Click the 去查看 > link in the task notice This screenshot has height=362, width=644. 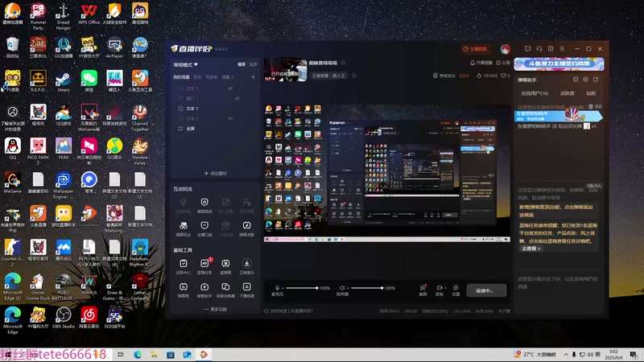coord(531,249)
